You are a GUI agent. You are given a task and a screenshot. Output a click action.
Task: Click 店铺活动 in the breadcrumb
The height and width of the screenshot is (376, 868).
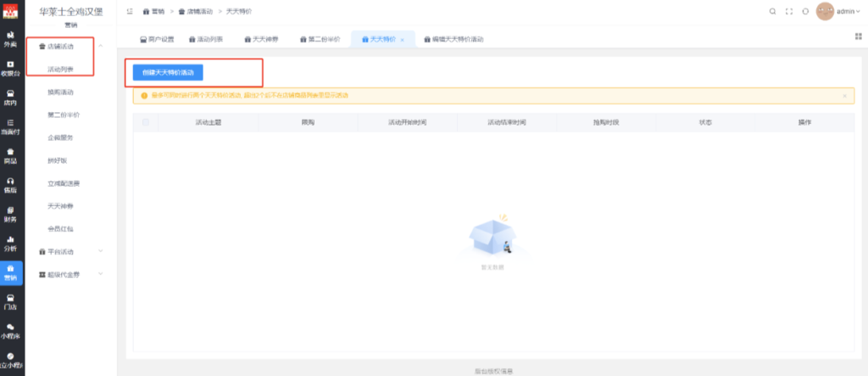click(196, 11)
